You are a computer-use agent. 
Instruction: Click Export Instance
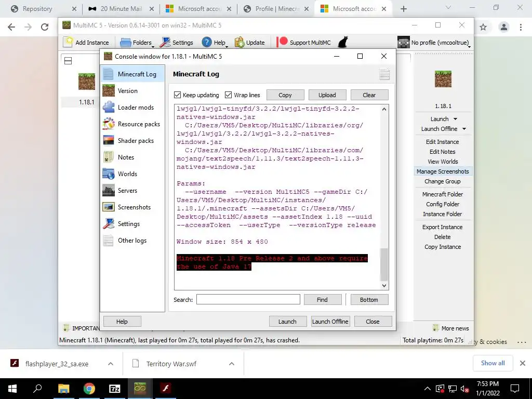click(x=443, y=227)
